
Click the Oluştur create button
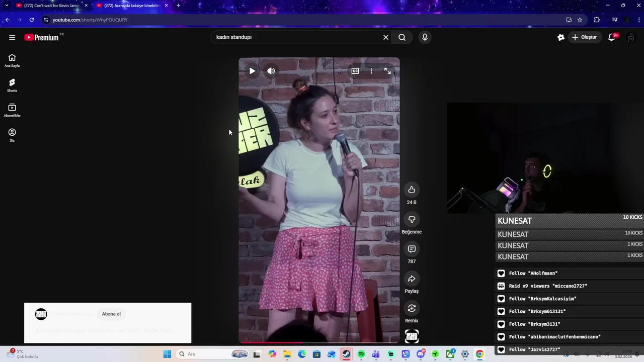(584, 37)
